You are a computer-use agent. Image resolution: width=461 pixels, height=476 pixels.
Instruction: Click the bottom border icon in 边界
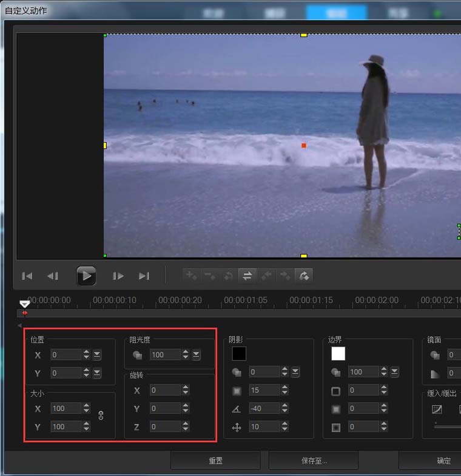tap(336, 427)
